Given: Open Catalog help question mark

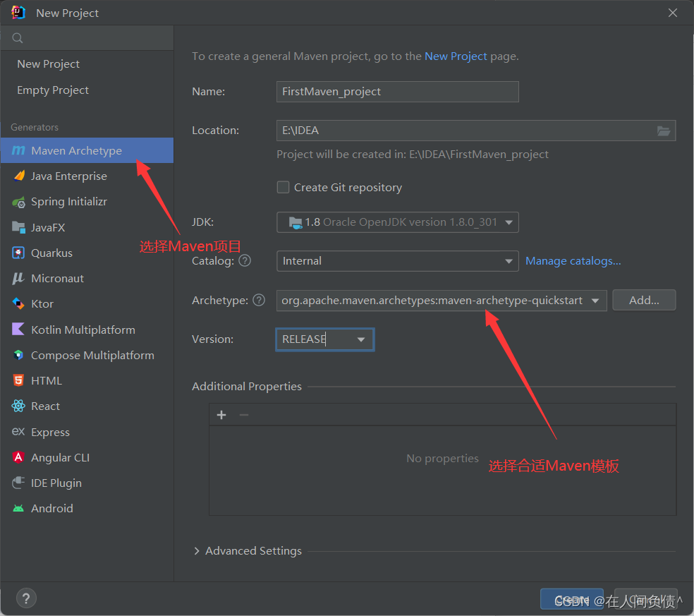Looking at the screenshot, I should point(245,260).
